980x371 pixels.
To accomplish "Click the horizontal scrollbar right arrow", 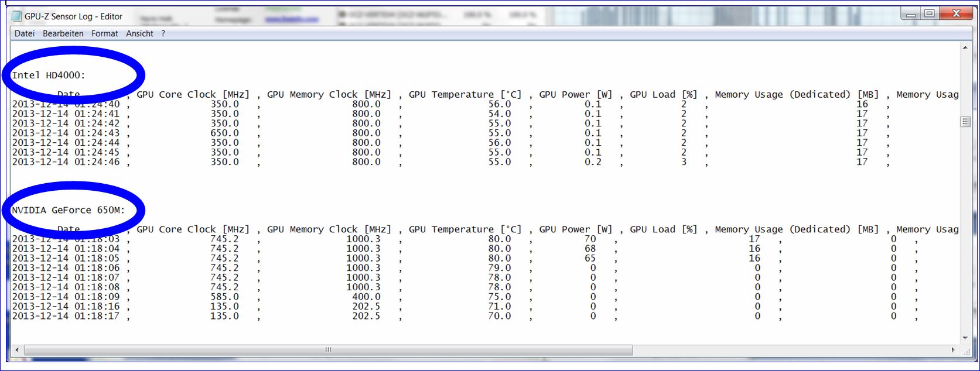I will point(954,350).
